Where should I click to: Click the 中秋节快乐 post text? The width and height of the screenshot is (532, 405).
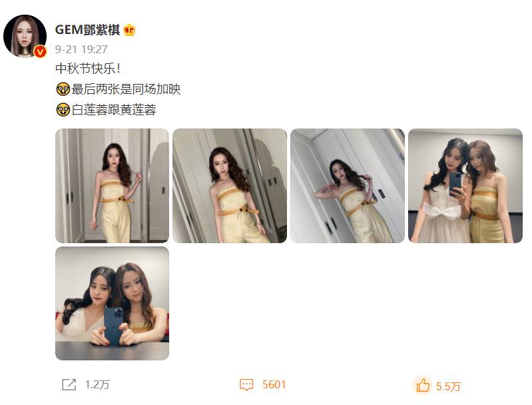pyautogui.click(x=88, y=69)
